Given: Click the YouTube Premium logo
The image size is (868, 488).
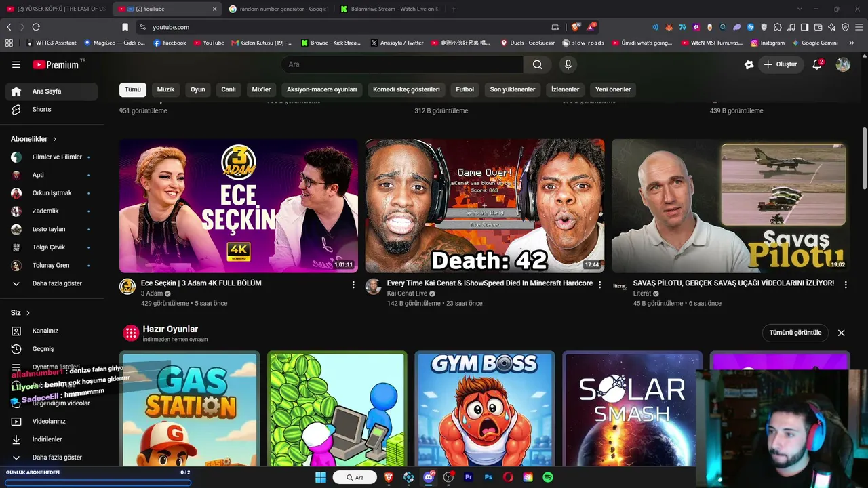Looking at the screenshot, I should coord(56,64).
